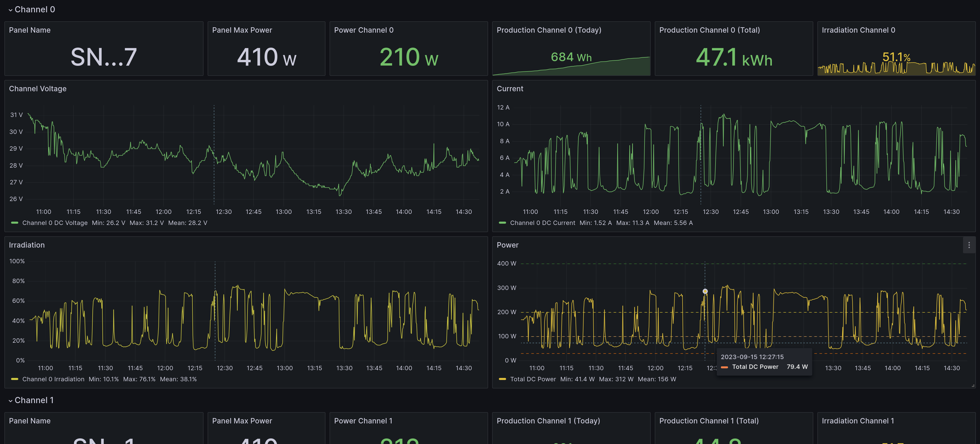
Task: Click the Channel 0 DC Current legend color marker
Action: click(502, 223)
